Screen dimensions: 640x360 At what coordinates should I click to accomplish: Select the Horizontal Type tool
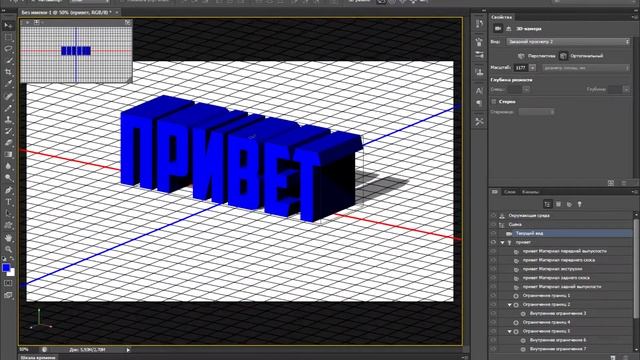pos(8,202)
